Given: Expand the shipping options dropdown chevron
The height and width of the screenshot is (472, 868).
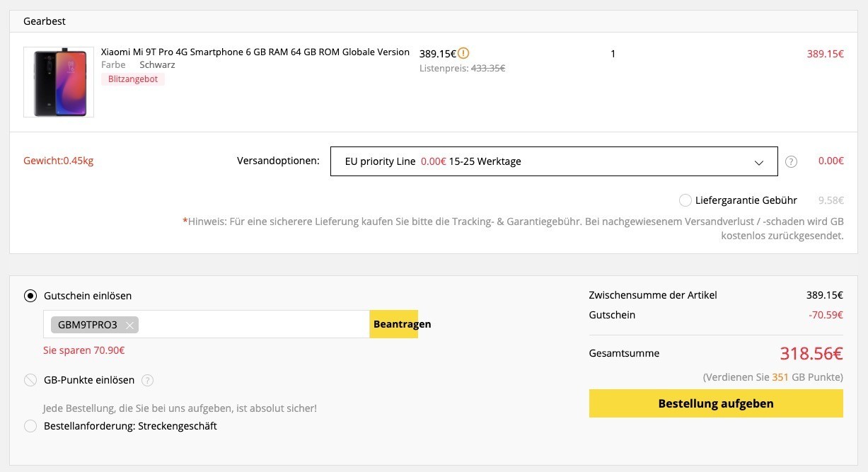Looking at the screenshot, I should (x=759, y=162).
